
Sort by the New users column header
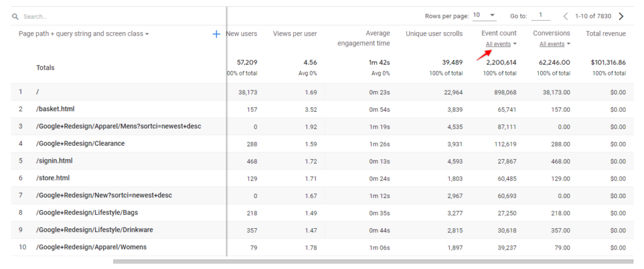(241, 34)
